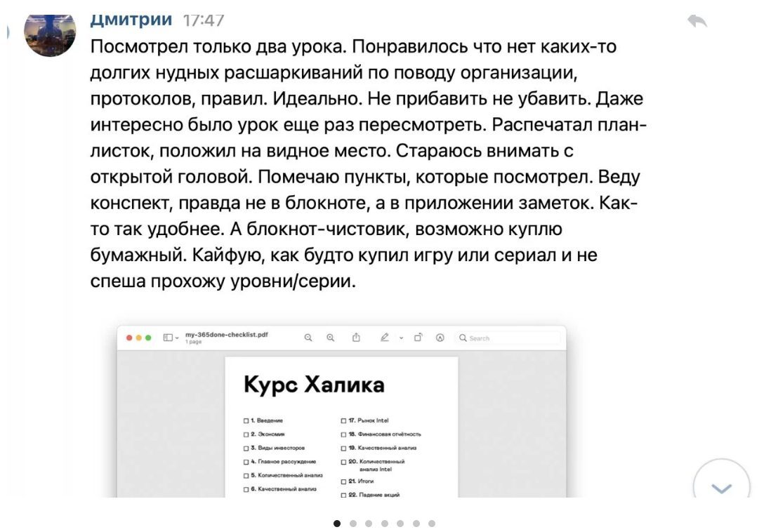778x532 pixels.
Task: Click the zoom out magnifier icon
Action: coord(308,338)
